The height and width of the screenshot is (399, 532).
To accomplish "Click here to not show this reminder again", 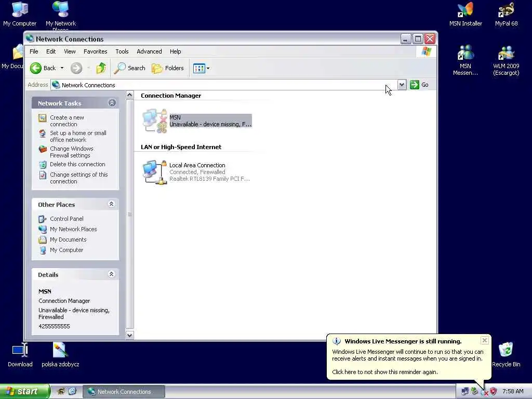I will (385, 372).
